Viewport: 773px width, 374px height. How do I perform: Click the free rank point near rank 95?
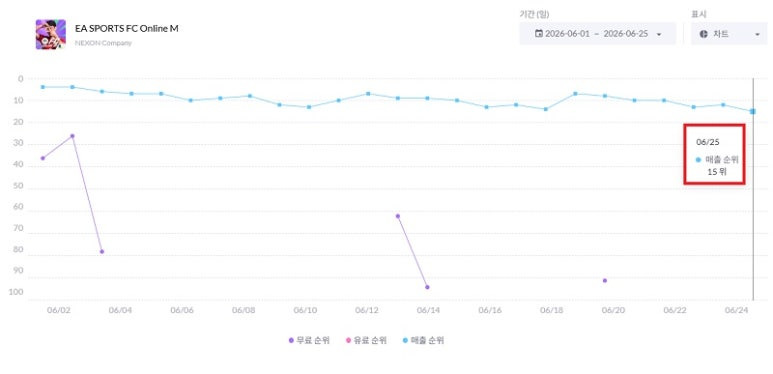tap(427, 287)
